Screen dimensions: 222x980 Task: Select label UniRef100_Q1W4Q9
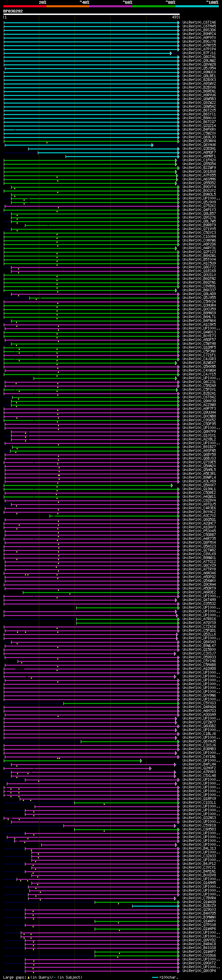click(199, 902)
